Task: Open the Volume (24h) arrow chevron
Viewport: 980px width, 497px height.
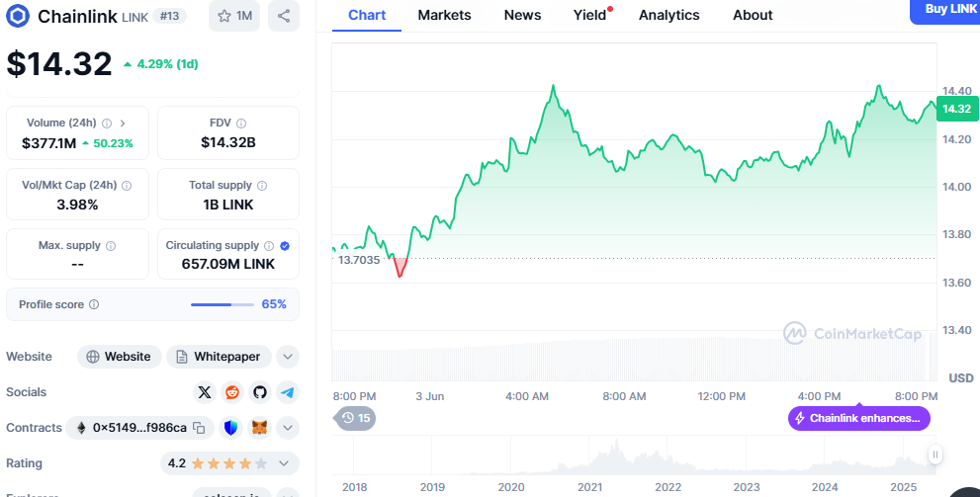Action: 123,123
